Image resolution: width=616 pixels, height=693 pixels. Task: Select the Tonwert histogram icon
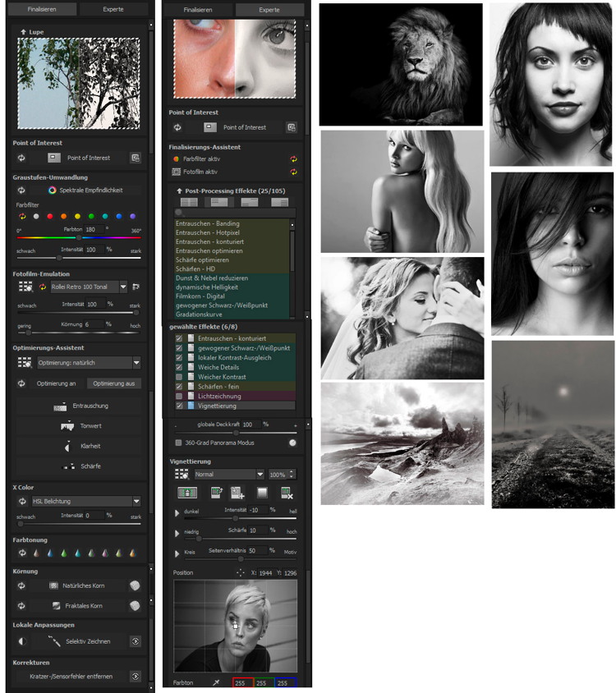click(67, 426)
